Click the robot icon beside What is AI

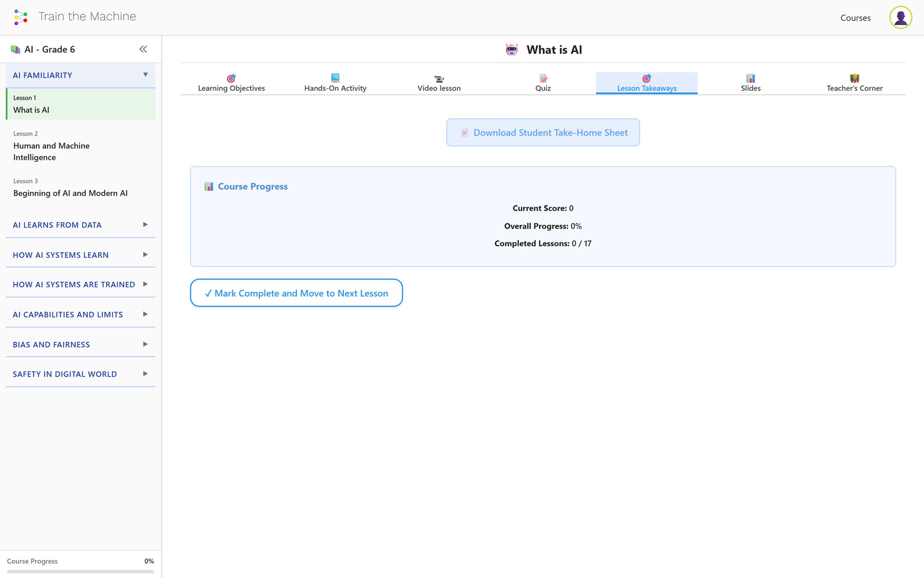(512, 50)
